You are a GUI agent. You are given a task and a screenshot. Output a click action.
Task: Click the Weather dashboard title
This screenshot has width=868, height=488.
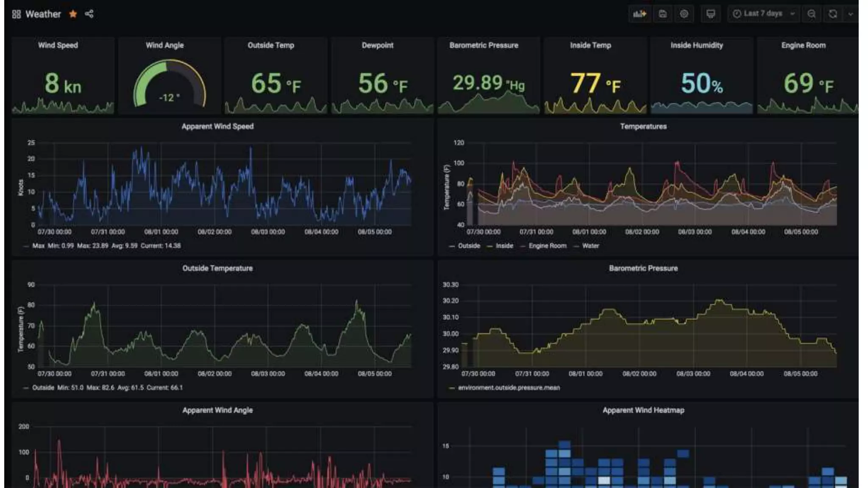(43, 14)
